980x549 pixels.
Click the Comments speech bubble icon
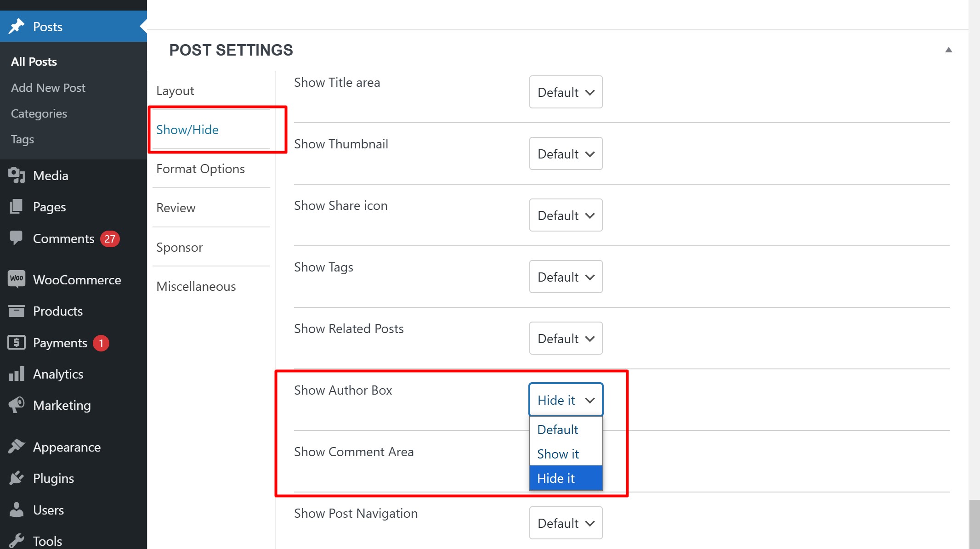[17, 238]
